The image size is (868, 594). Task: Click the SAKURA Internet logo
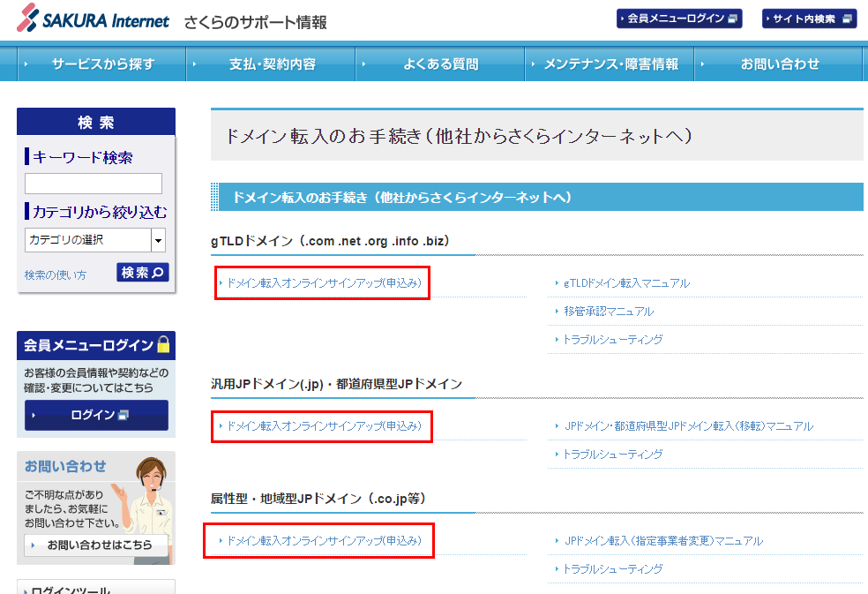click(x=93, y=19)
